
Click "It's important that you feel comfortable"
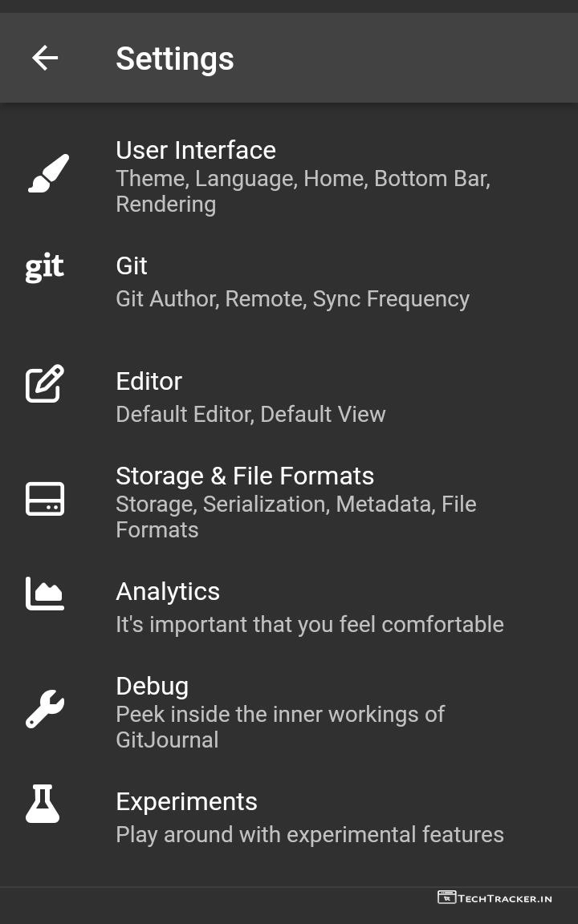point(310,624)
